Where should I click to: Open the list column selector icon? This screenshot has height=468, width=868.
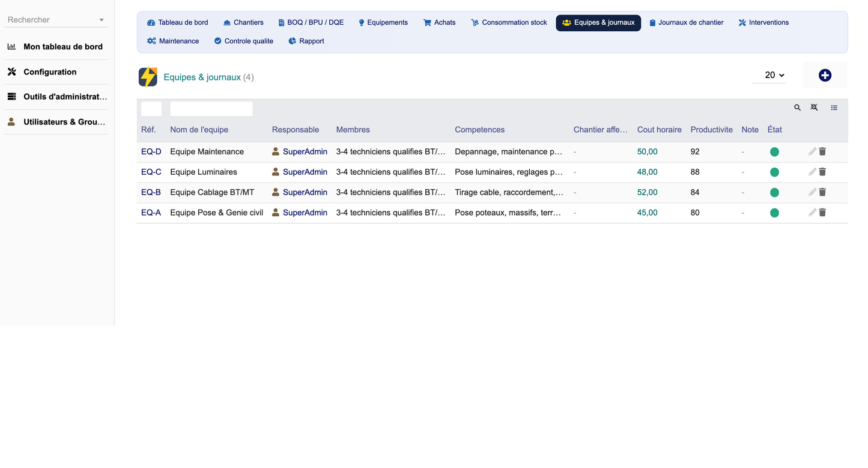(834, 108)
